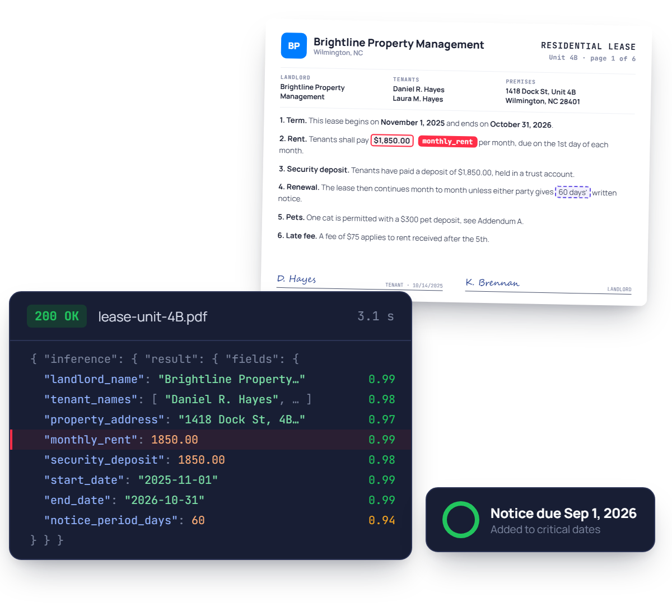Click the "K. Brennan" landlord signature

[493, 283]
